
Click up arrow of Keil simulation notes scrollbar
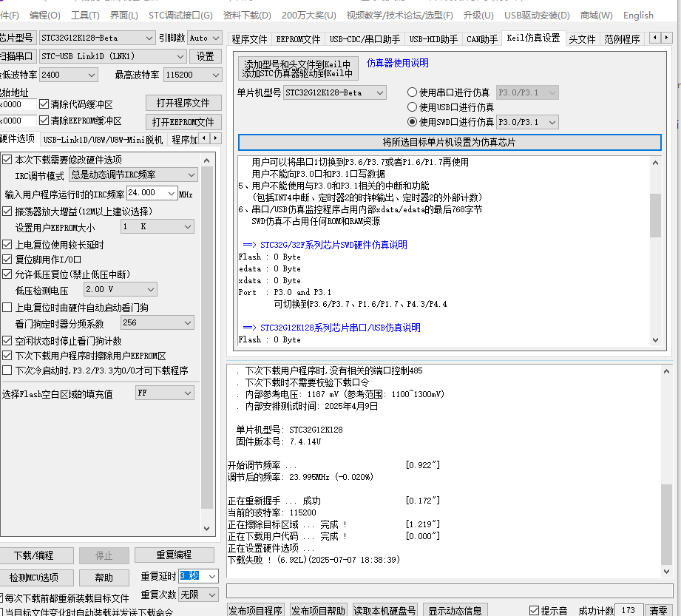click(x=655, y=163)
